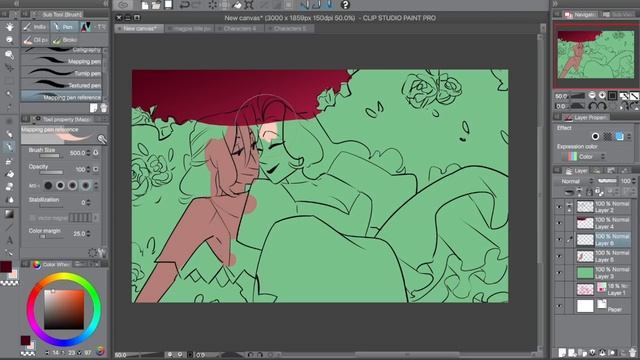640x360 pixels.
Task: Choose the Mapping pen reference brush
Action: pos(61,97)
